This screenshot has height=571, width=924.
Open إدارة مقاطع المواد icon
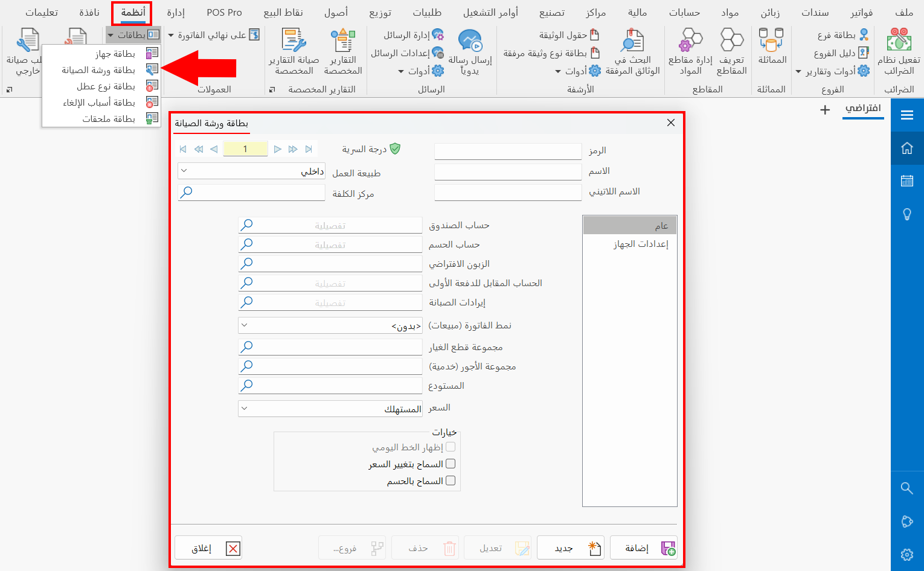[x=690, y=52]
